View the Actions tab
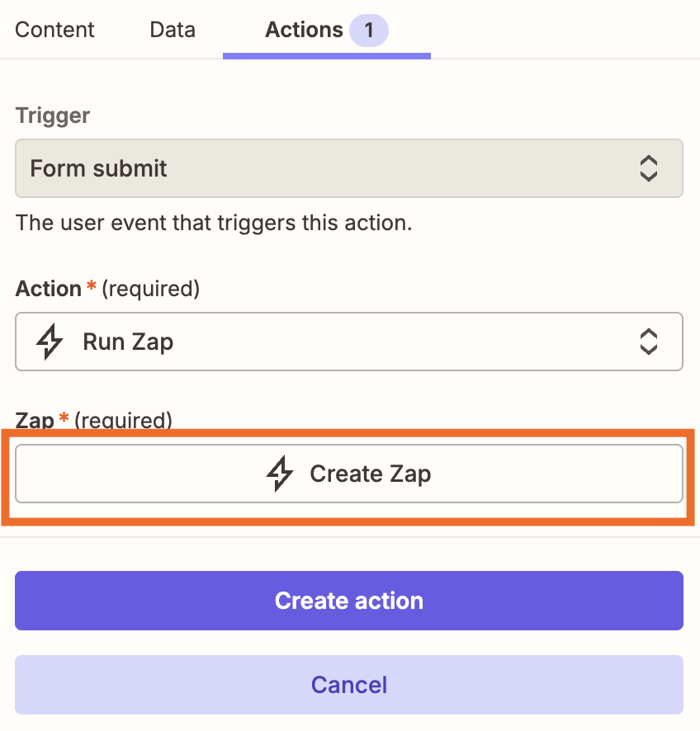This screenshot has height=731, width=700. coord(304,30)
